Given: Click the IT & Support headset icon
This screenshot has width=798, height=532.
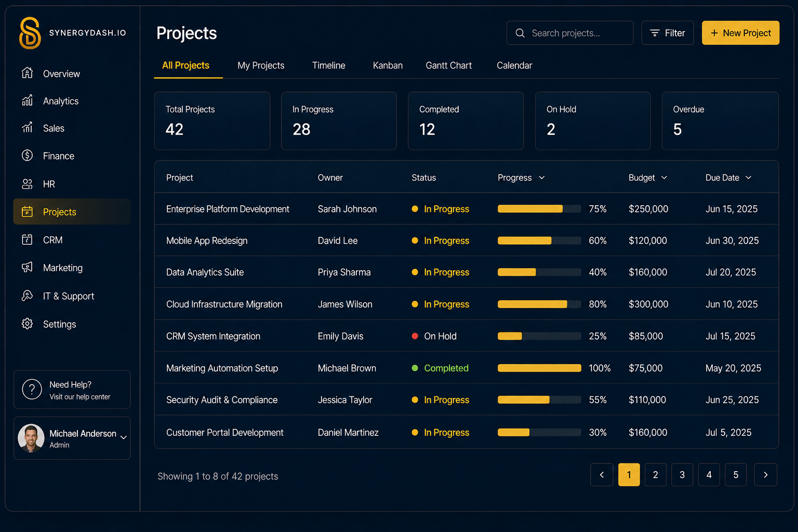Looking at the screenshot, I should point(28,296).
